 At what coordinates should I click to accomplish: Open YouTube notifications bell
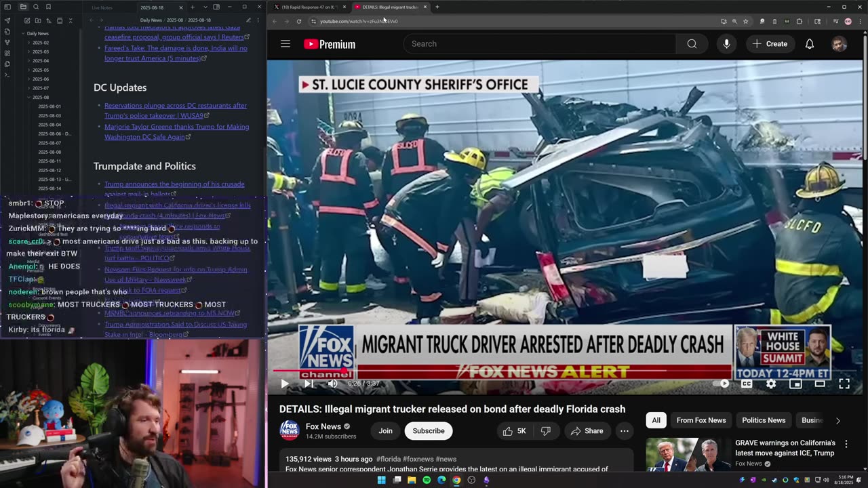[810, 44]
